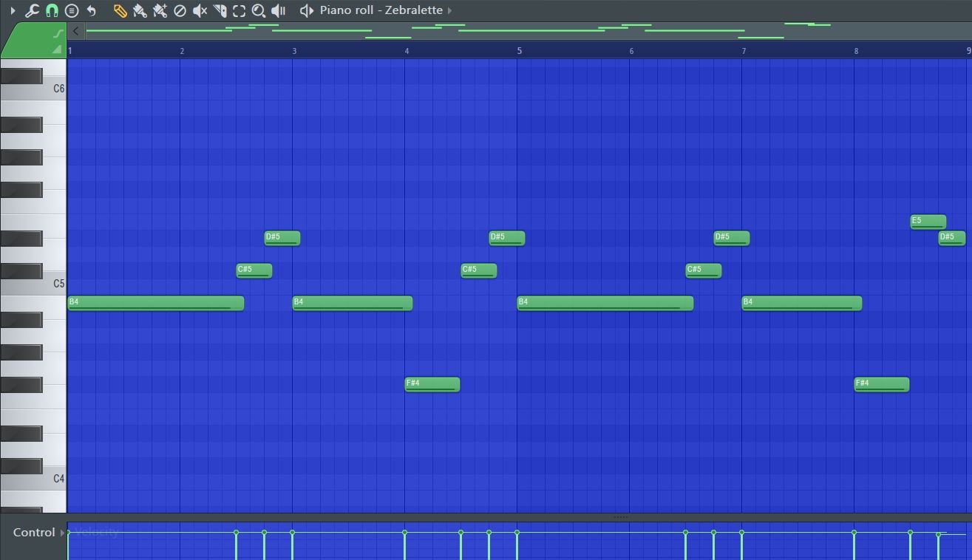Click the undo arrow icon
Viewport: 972px width, 560px height.
click(x=92, y=10)
